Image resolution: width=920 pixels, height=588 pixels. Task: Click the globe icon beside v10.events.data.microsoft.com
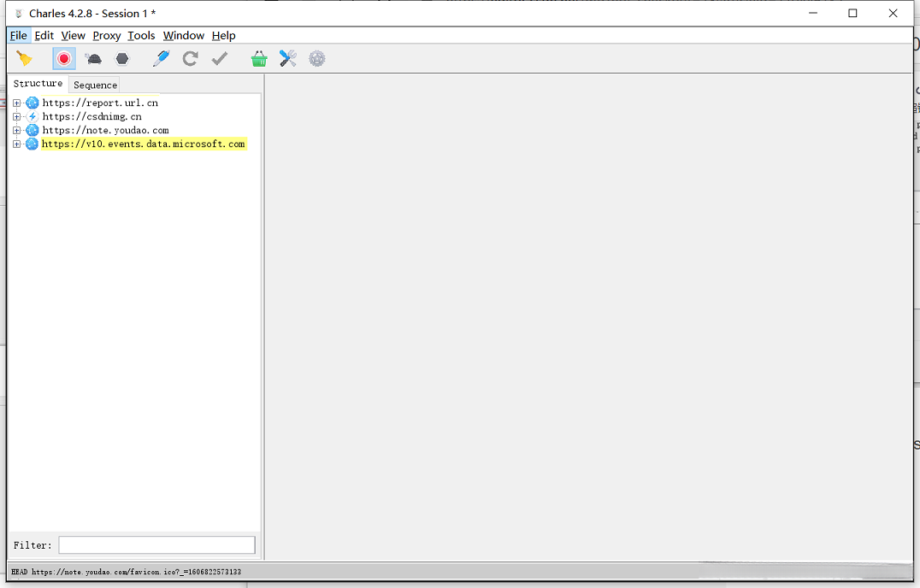click(x=32, y=144)
